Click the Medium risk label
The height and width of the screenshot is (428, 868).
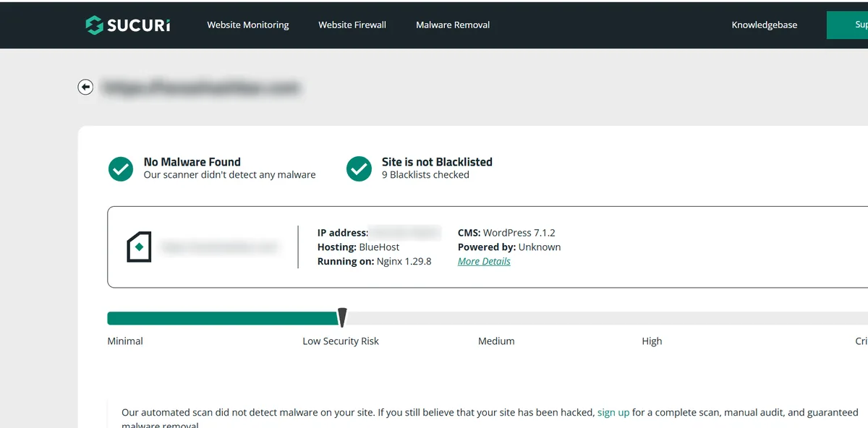pyautogui.click(x=496, y=341)
